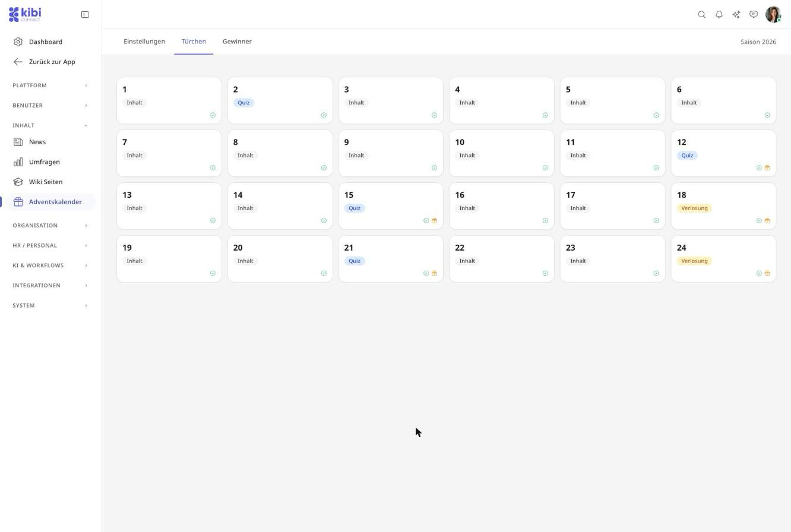Expand the ORGANISATION section
This screenshot has height=532, width=791.
50,226
